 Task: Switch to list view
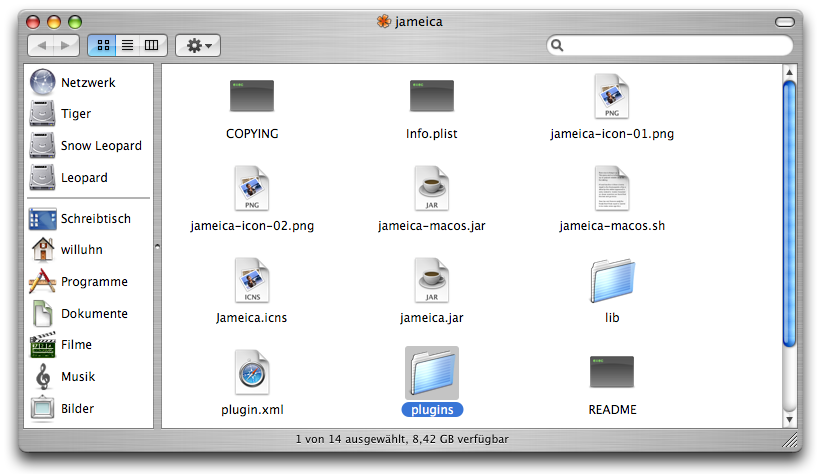click(127, 45)
